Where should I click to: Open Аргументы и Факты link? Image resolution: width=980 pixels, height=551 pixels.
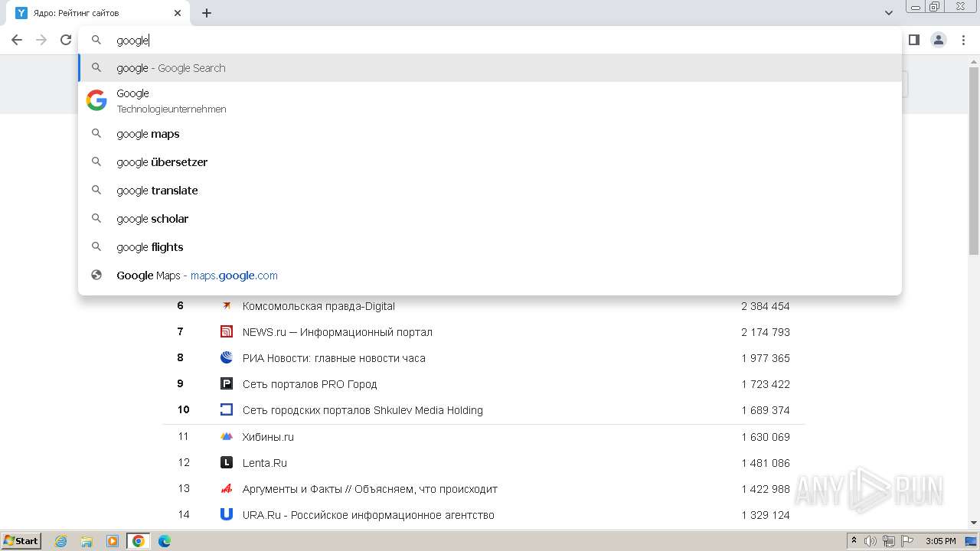(370, 489)
